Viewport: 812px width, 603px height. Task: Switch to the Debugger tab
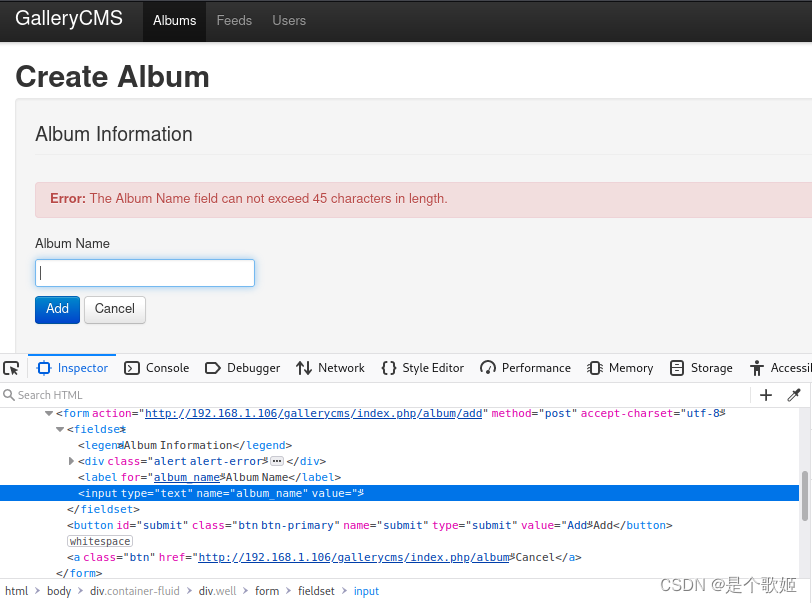tap(242, 368)
